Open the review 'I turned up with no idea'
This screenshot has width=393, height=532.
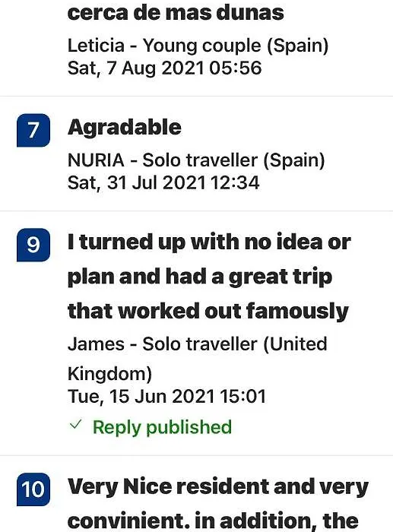(209, 277)
